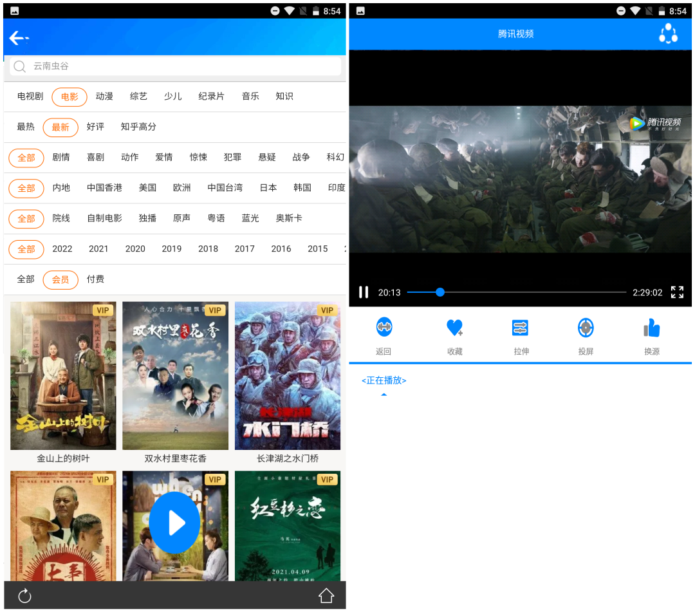
Task: Pause the video playback
Action: [x=364, y=292]
